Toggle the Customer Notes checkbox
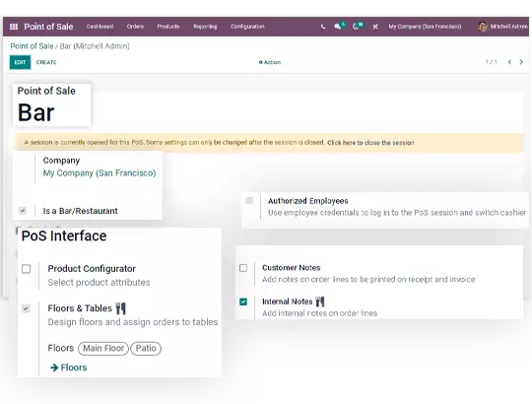Viewport: 532px width, 404px height. (x=243, y=268)
